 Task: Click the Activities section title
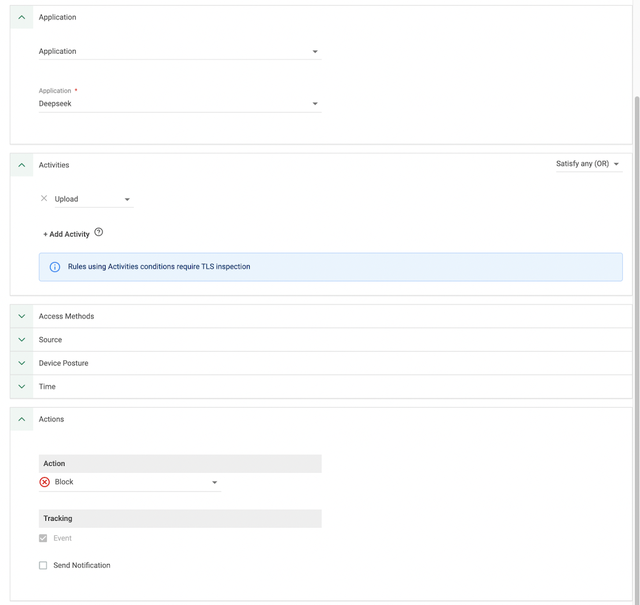coord(54,165)
